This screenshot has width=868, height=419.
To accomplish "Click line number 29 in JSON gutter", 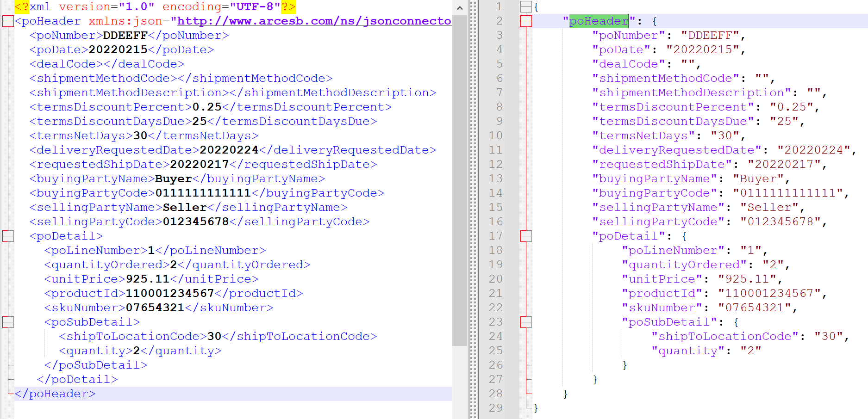I will 495,408.
